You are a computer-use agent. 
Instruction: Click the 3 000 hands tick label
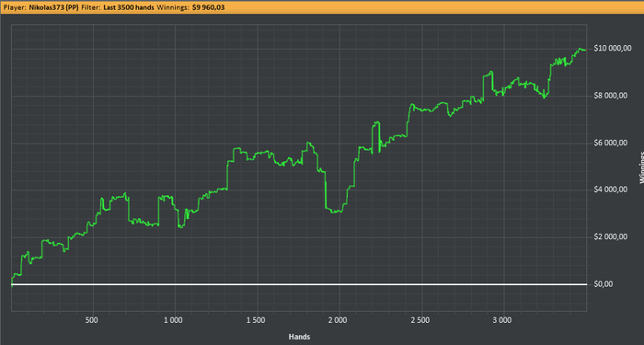(x=502, y=320)
